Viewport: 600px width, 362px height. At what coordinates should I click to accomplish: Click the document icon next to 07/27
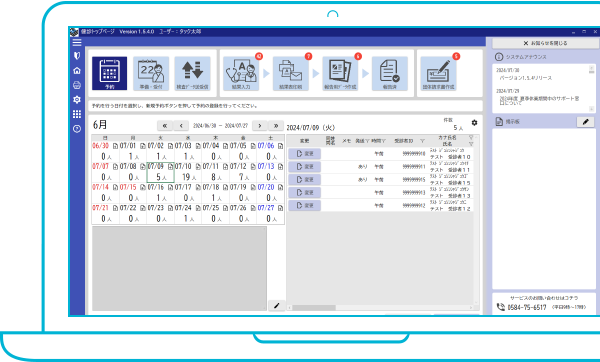[x=280, y=208]
